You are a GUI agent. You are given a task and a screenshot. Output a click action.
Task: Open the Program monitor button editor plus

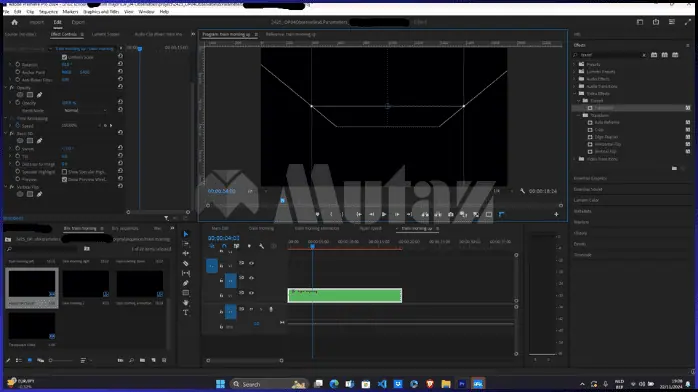pyautogui.click(x=556, y=214)
